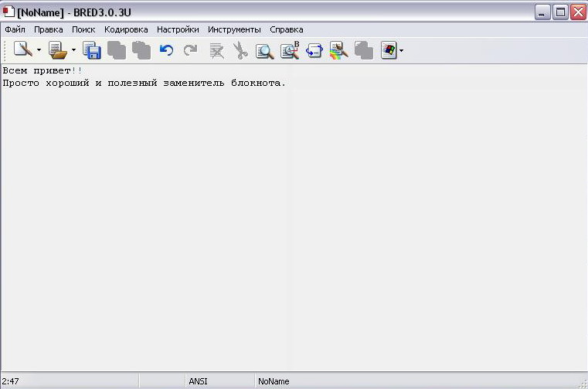Open the rainbow brush color settings icon
Screen dimensions: 588x389
click(x=339, y=50)
